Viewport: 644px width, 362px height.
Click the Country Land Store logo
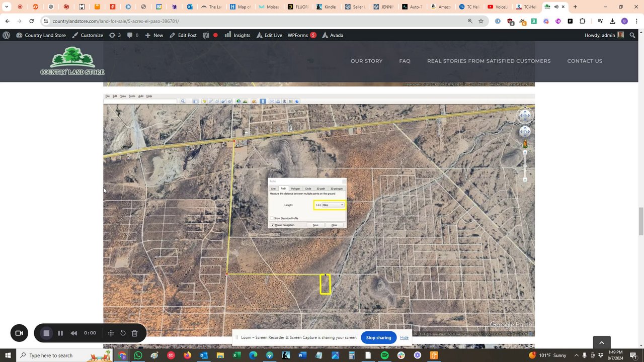point(72,61)
